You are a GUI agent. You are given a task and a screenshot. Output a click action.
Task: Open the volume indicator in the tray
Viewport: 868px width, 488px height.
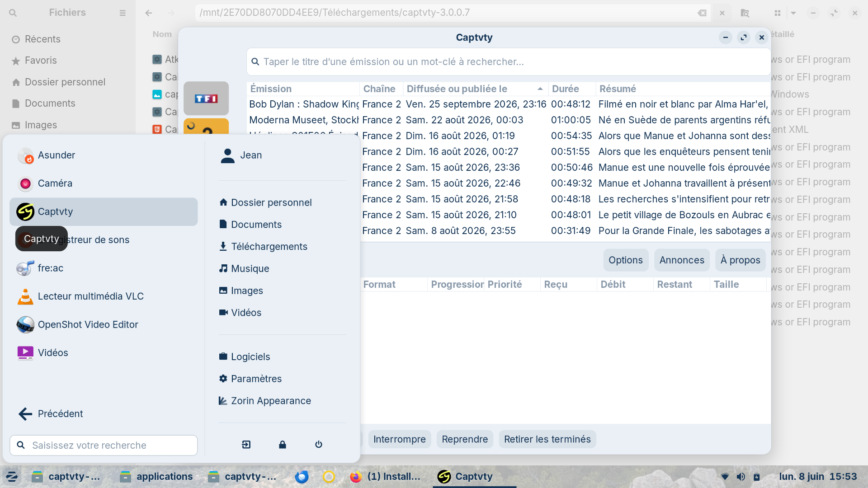(x=741, y=477)
